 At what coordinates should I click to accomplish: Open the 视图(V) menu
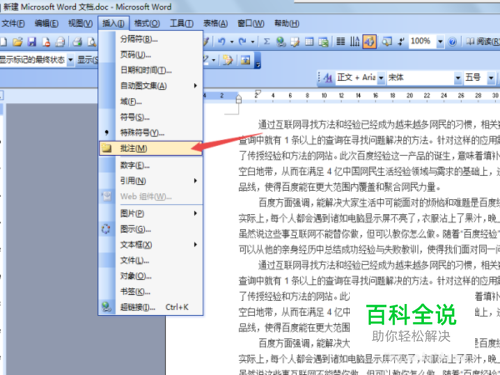[80, 23]
